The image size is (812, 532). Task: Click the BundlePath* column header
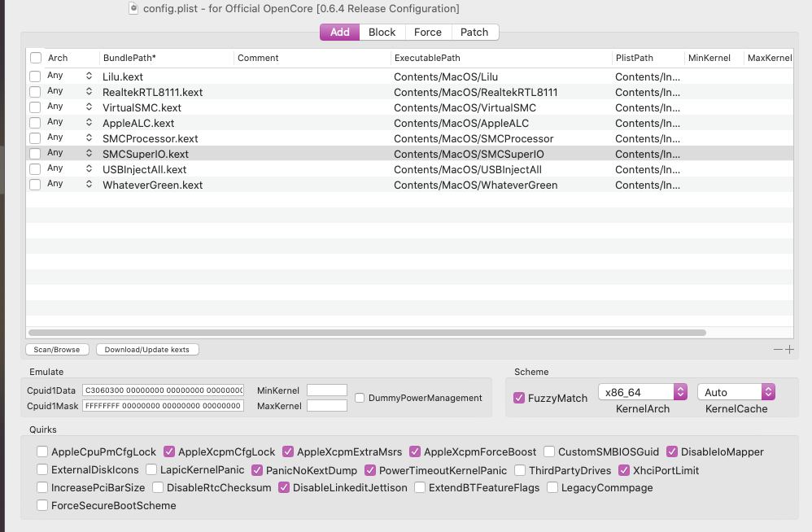166,58
